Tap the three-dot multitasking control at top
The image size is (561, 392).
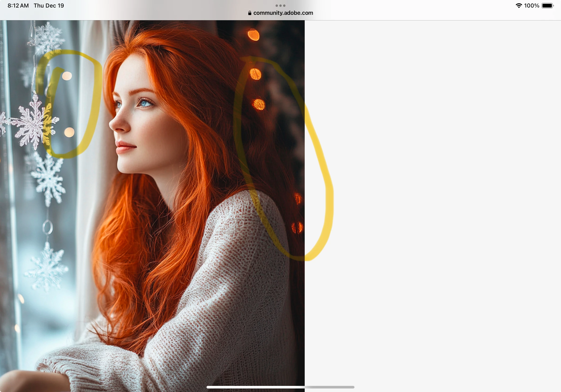(x=280, y=5)
